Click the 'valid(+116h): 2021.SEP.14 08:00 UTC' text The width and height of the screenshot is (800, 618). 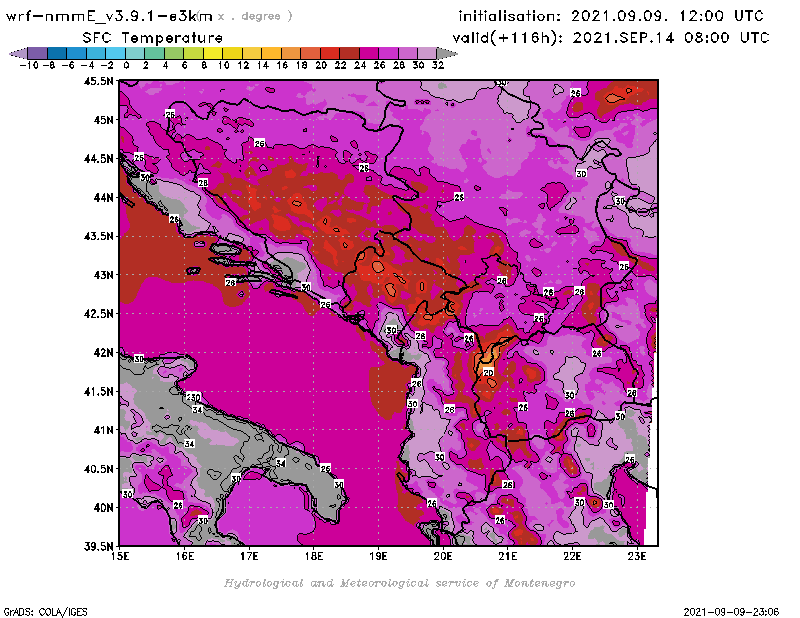pos(611,38)
